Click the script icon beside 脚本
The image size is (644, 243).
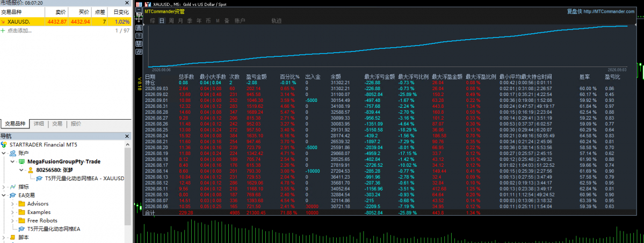[x=13, y=237]
